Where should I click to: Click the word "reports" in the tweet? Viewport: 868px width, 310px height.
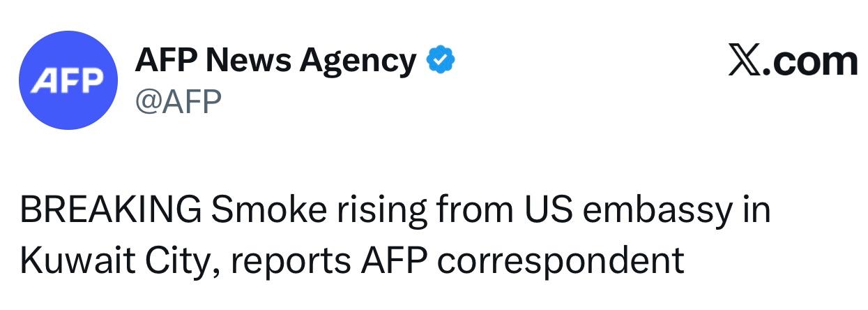tap(287, 261)
